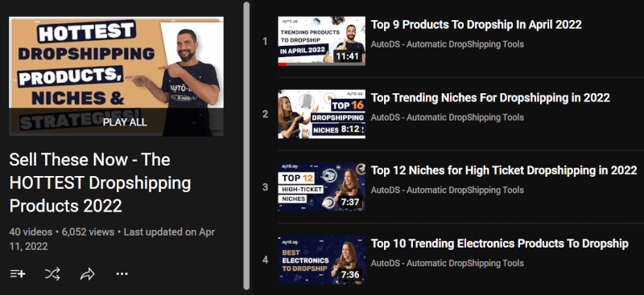This screenshot has width=644, height=295.
Task: Click PLAY ALL on the playlist cover
Action: coord(125,122)
